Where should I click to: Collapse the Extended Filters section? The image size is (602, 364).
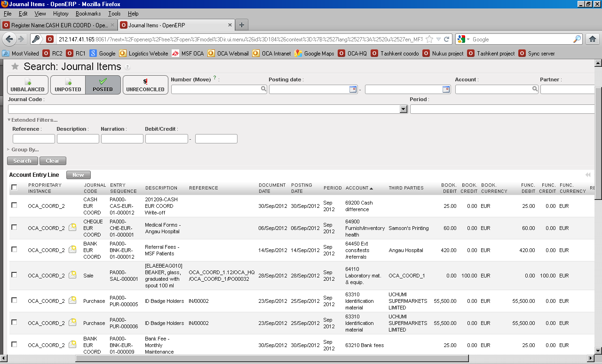[33, 120]
